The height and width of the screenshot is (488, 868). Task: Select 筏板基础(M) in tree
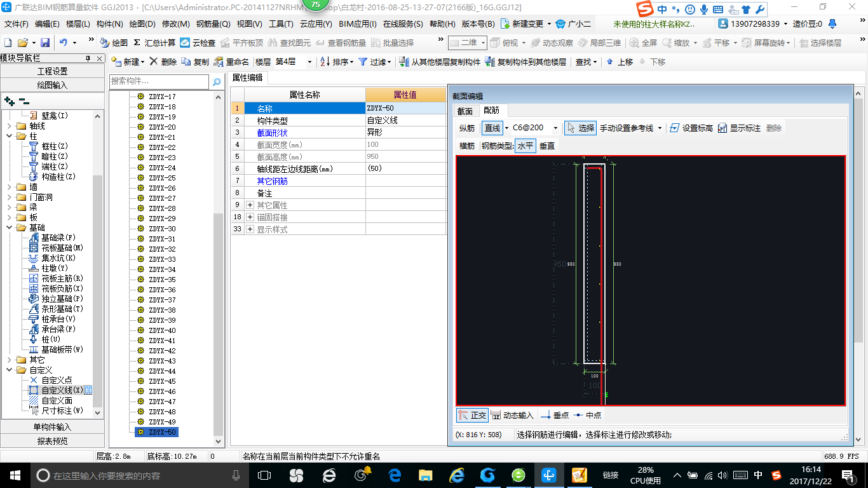point(62,248)
